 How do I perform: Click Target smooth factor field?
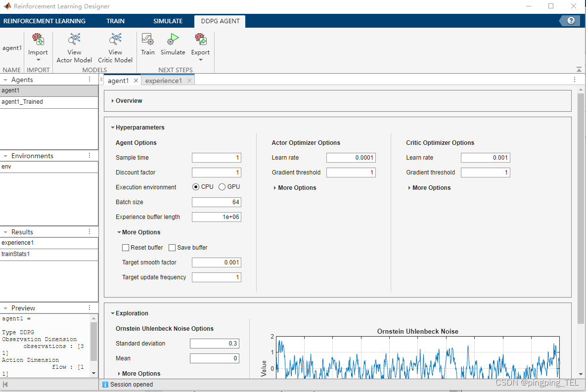[x=217, y=262]
